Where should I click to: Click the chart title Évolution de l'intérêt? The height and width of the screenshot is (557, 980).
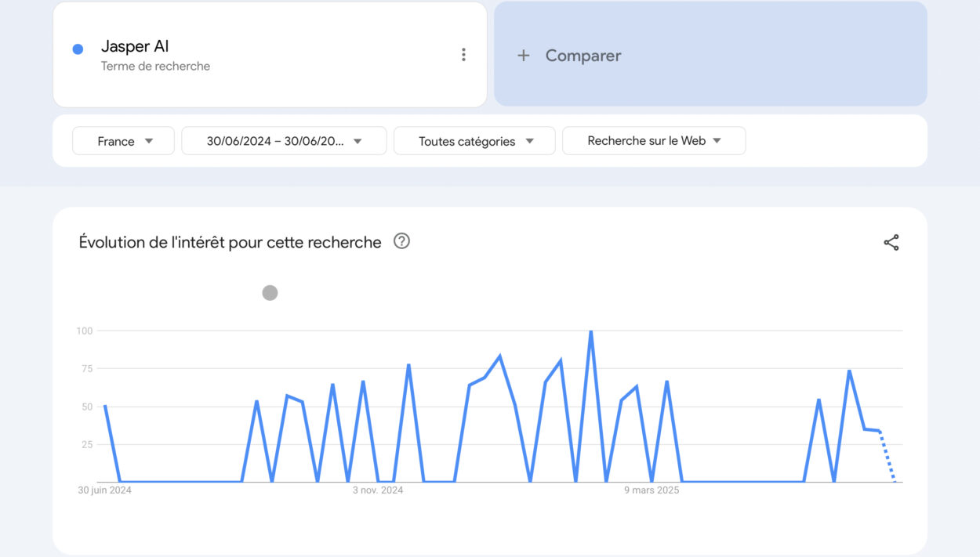(x=230, y=243)
